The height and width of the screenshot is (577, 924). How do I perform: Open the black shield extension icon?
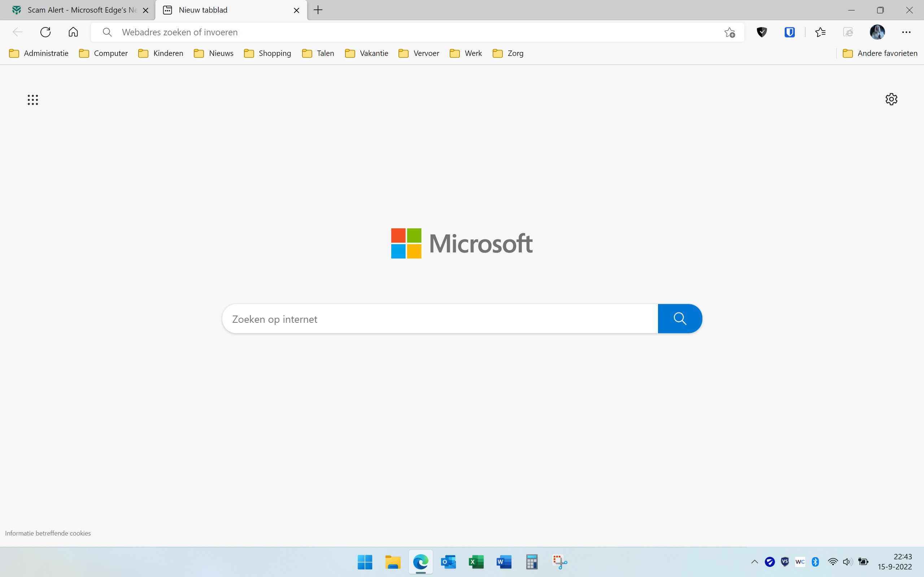[x=762, y=32]
